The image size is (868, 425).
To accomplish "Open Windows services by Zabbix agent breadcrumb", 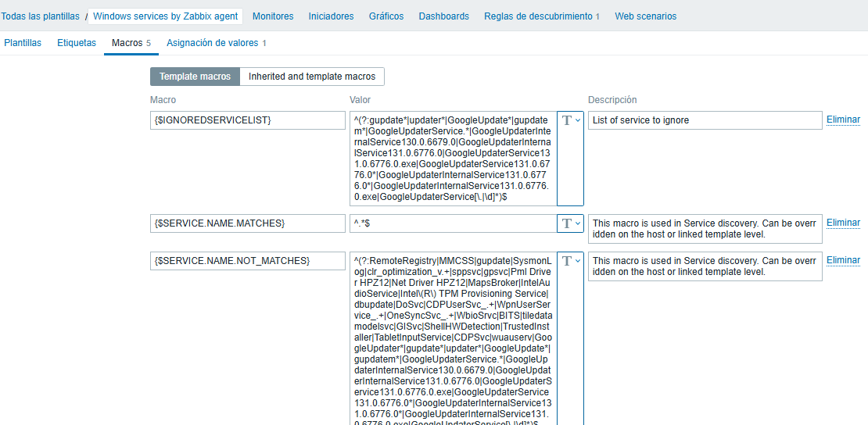I will click(166, 16).
